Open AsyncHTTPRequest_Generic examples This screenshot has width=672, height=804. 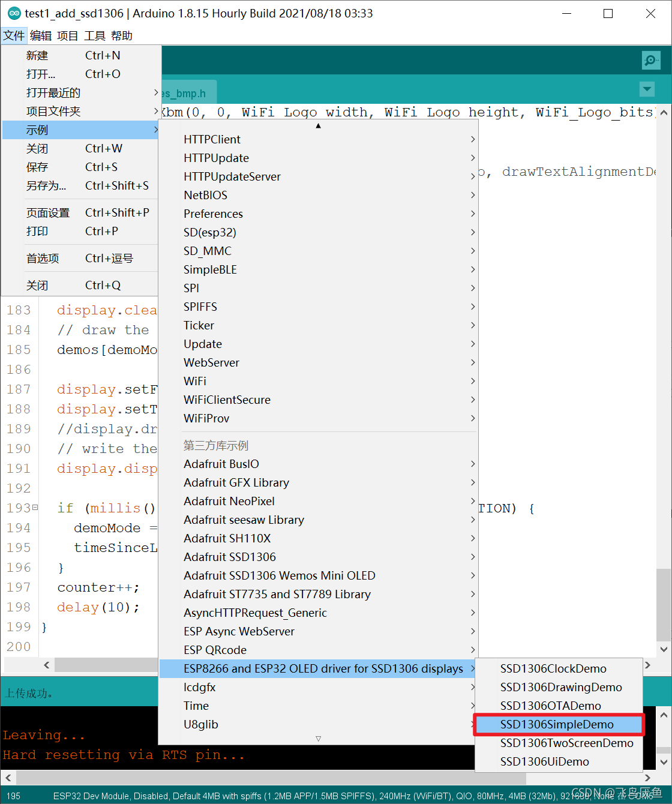coord(318,613)
